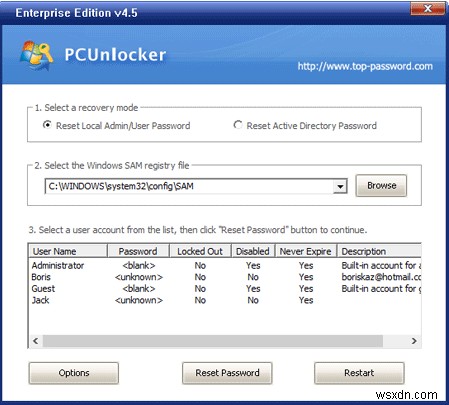Close the PCUnlocker window
This screenshot has width=449, height=405.
tap(428, 8)
